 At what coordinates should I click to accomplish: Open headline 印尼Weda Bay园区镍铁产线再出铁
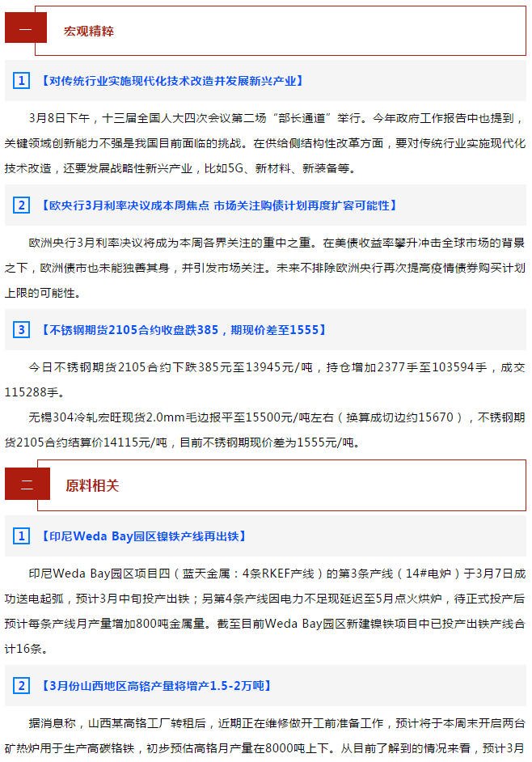(x=143, y=536)
